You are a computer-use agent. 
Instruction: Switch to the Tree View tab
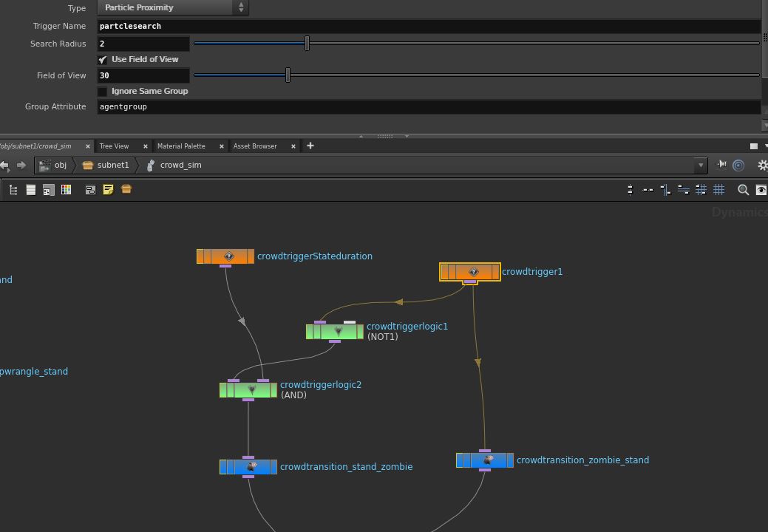tap(114, 146)
